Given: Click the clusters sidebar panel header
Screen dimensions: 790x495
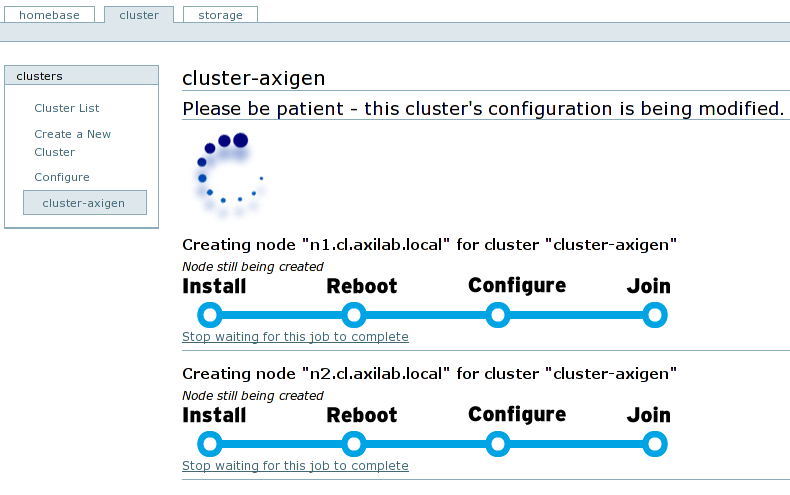Looking at the screenshot, I should click(x=81, y=76).
